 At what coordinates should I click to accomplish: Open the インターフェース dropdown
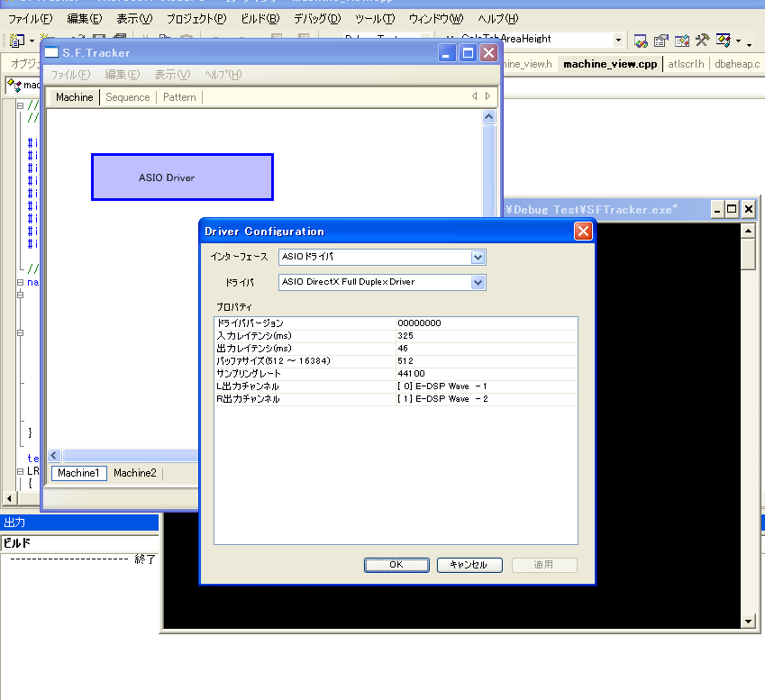pyautogui.click(x=478, y=258)
